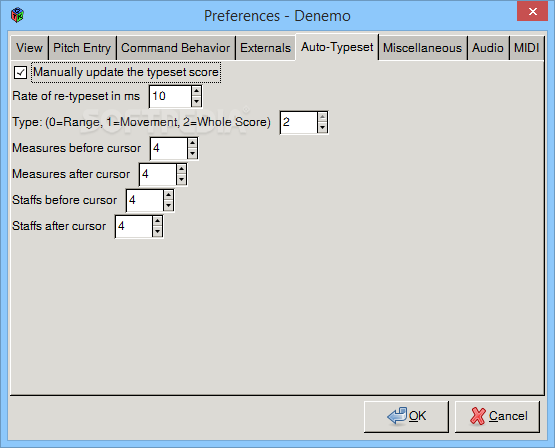Increase the typeset Type value
Screen dimensions: 555x448
(x=322, y=117)
